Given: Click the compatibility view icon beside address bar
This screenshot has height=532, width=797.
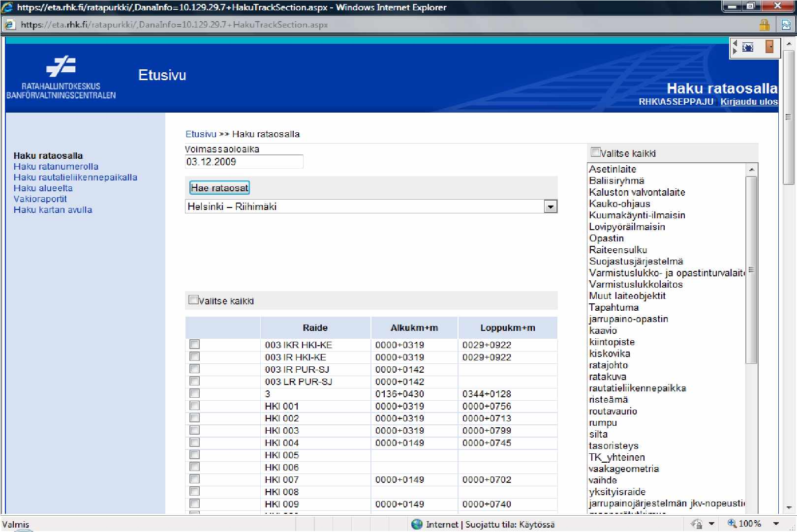Looking at the screenshot, I should point(786,25).
